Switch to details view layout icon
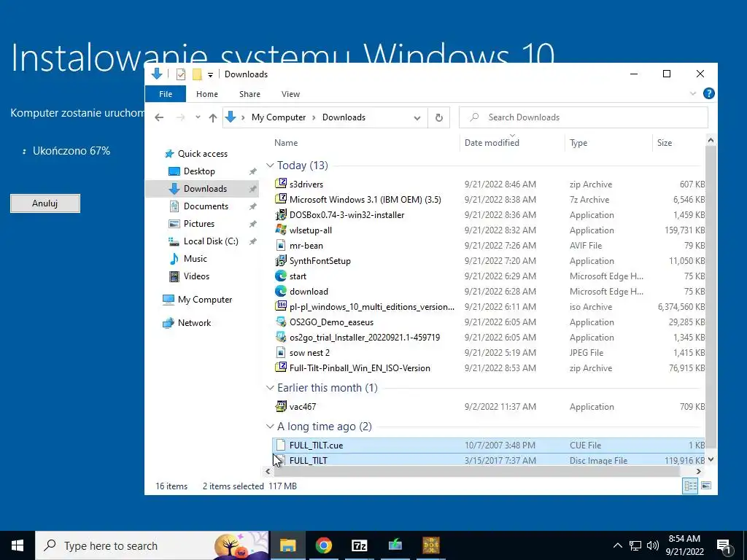The image size is (747, 560). 690,486
